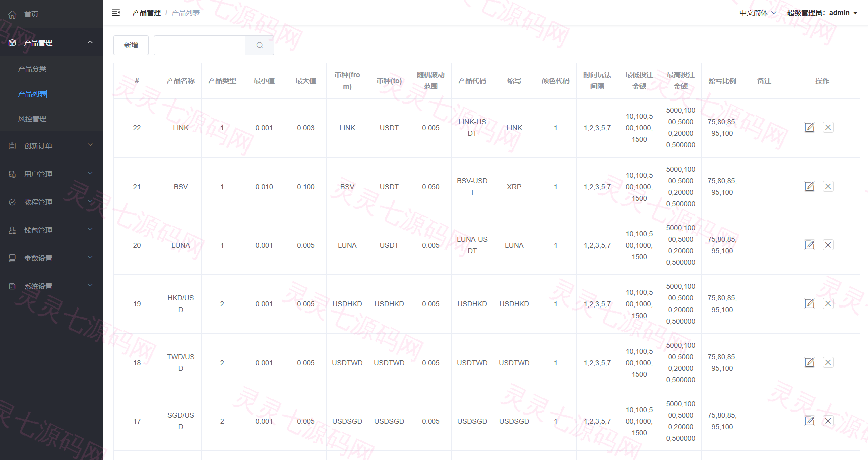
Task: Expand the 创新订单 sidebar menu
Action: (x=52, y=146)
